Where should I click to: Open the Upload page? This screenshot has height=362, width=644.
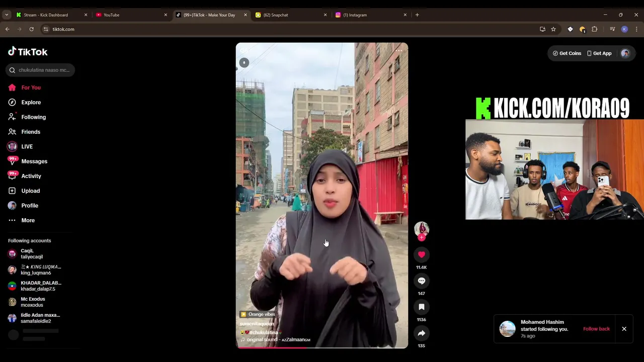[x=24, y=191]
